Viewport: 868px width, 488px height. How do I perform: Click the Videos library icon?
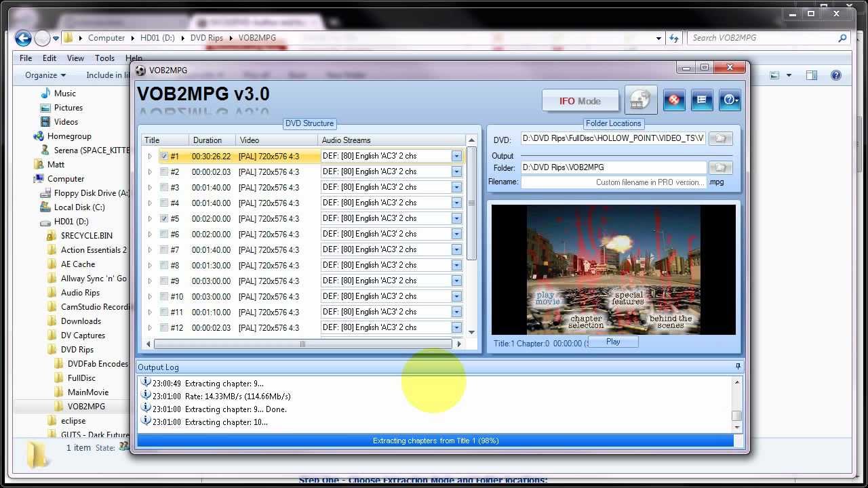45,122
